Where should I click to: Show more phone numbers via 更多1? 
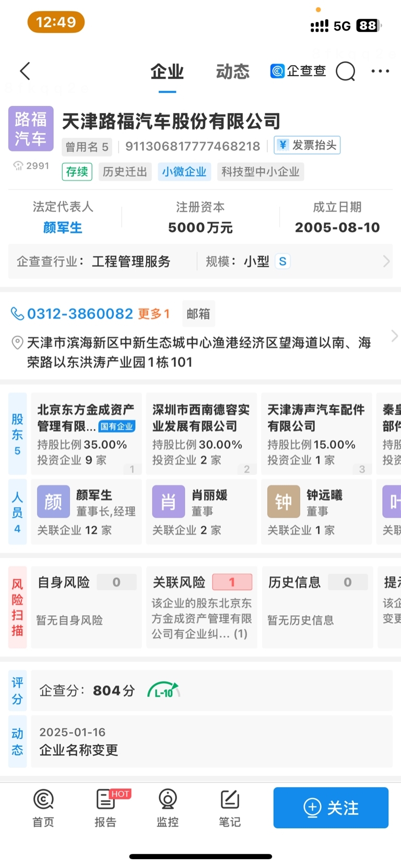pyautogui.click(x=154, y=314)
